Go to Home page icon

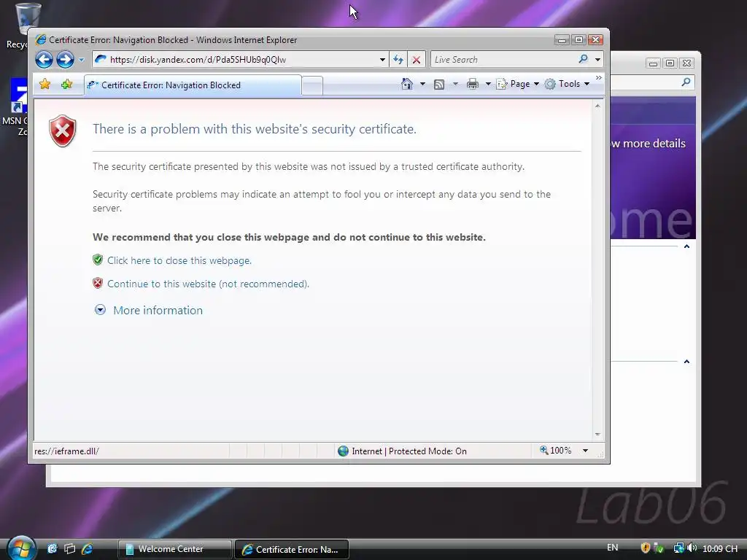(407, 84)
